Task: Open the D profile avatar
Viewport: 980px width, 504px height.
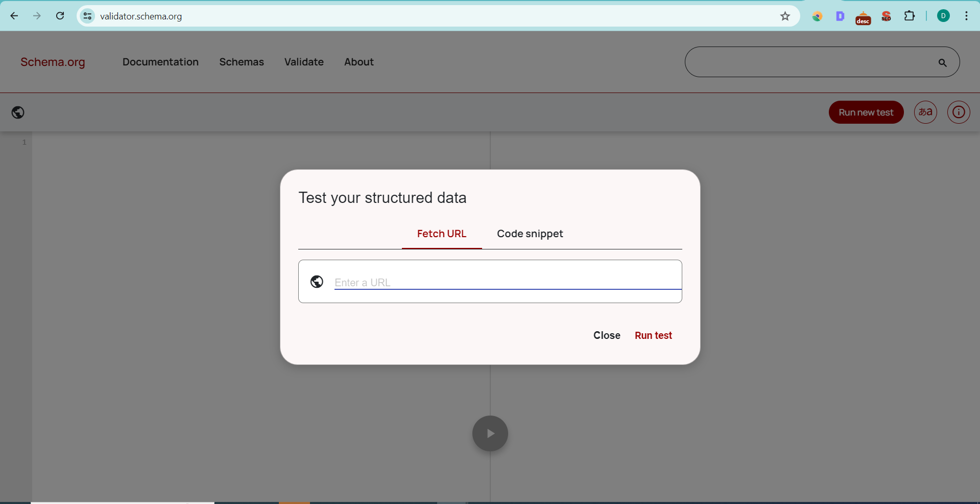Action: 943,16
